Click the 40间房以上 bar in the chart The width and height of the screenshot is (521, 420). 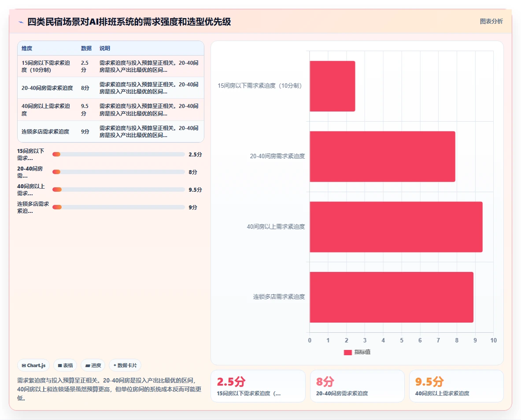point(396,227)
